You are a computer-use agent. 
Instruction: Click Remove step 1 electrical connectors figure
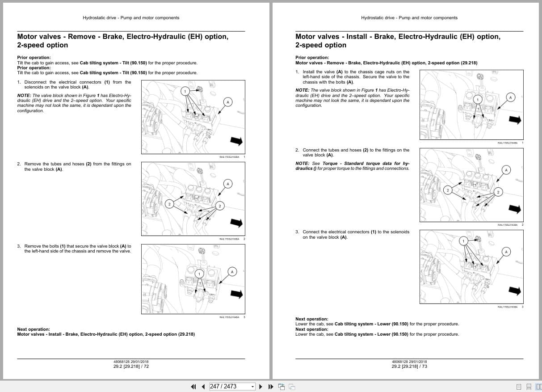(x=193, y=117)
